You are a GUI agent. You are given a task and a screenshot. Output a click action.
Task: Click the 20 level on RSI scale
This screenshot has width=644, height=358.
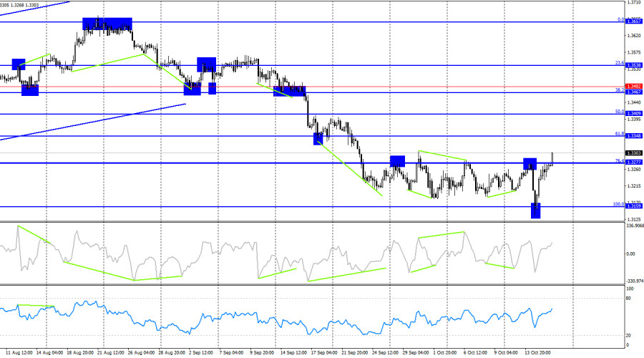628,336
